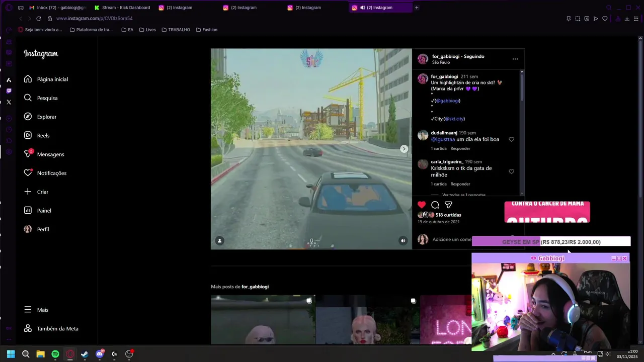Click the Instagram URL address bar

(95, 19)
